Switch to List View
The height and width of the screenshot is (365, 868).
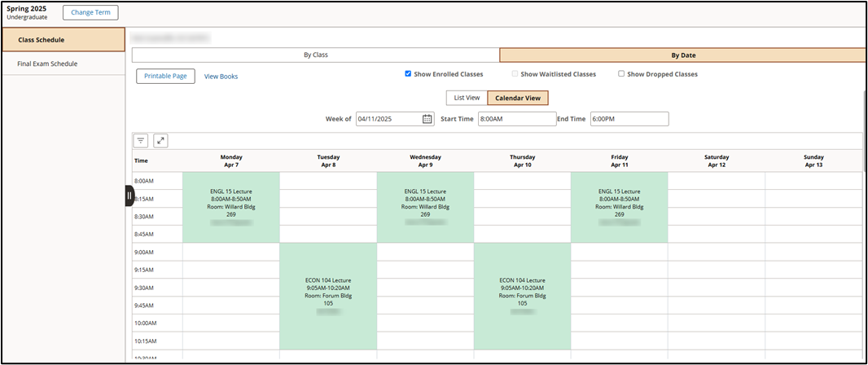467,98
